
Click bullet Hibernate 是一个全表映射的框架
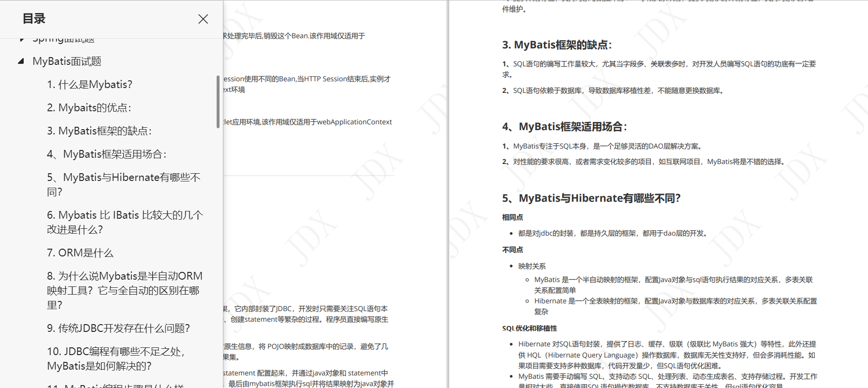click(x=676, y=306)
